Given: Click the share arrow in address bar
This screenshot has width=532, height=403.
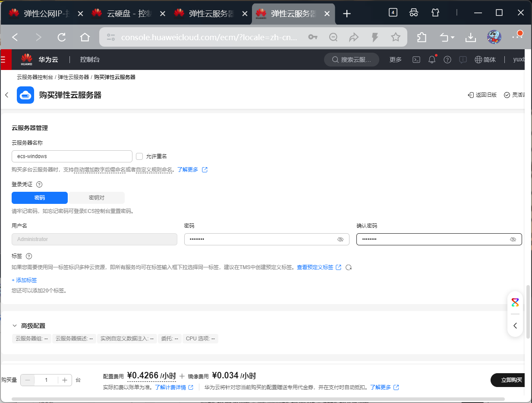Looking at the screenshot, I should tap(354, 38).
